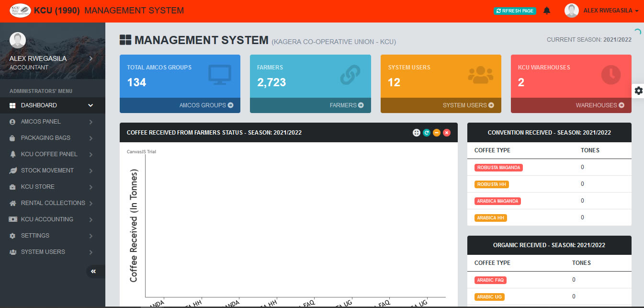
Task: Click the Arabica Maganda coffee type badge
Action: (x=497, y=201)
